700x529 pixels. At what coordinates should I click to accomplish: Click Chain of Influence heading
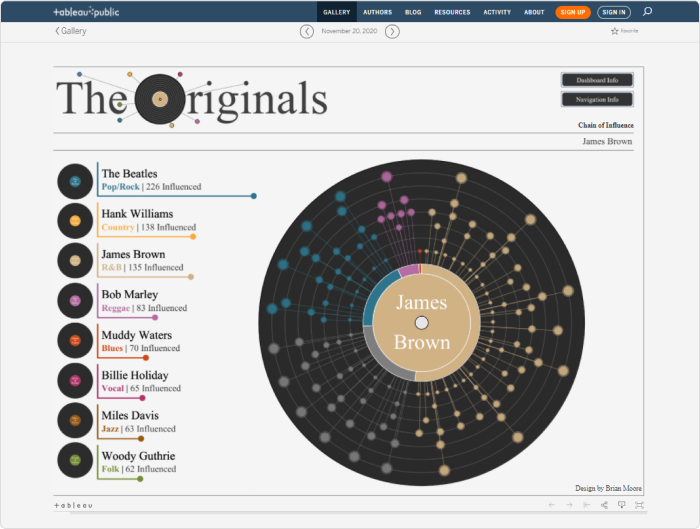point(606,125)
